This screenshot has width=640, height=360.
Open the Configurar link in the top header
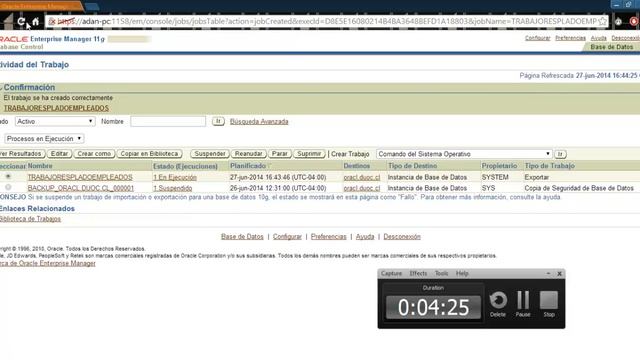[538, 38]
